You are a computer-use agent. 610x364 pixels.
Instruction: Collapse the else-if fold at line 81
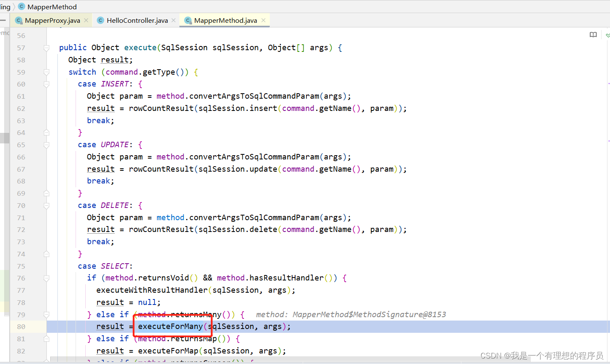tap(46, 339)
